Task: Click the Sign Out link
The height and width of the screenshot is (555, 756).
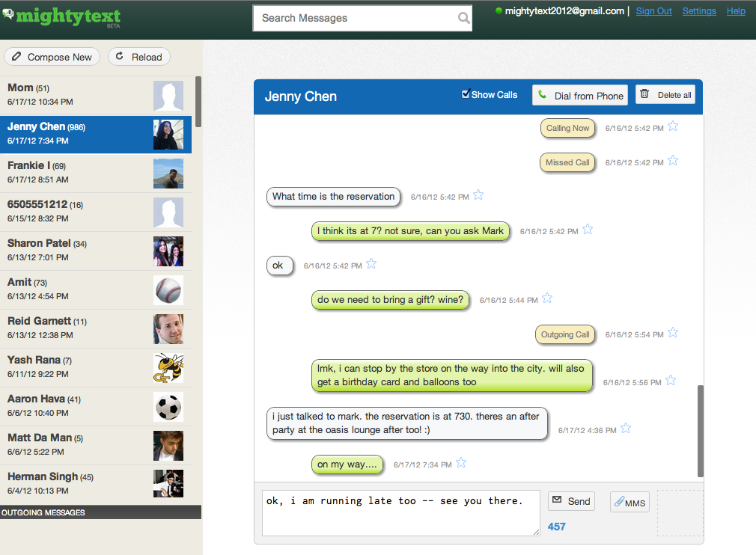Action: pyautogui.click(x=653, y=11)
